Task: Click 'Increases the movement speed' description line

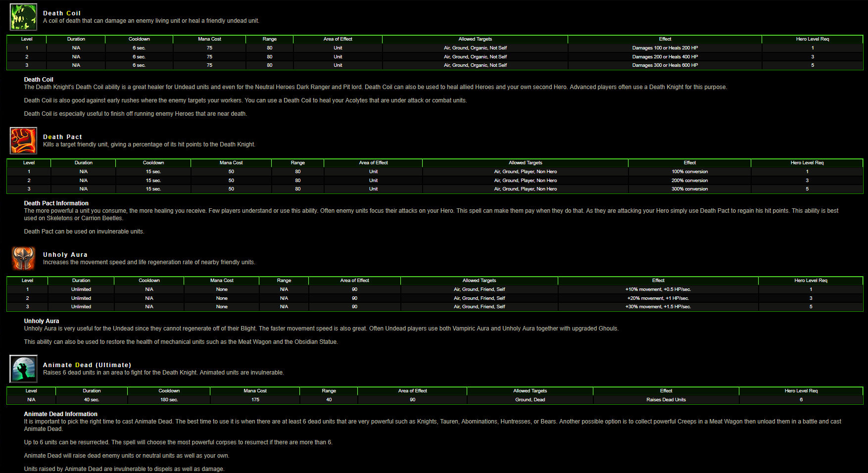Action: tap(149, 262)
